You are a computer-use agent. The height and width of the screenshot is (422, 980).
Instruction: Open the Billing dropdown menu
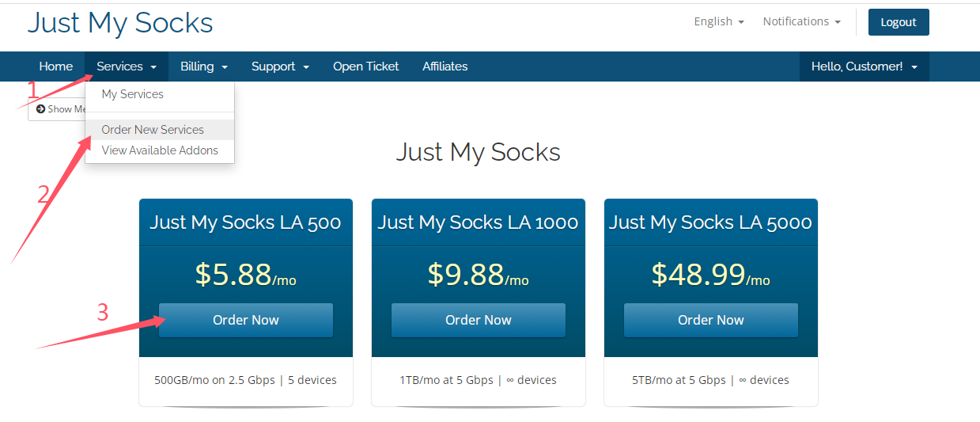pyautogui.click(x=204, y=67)
